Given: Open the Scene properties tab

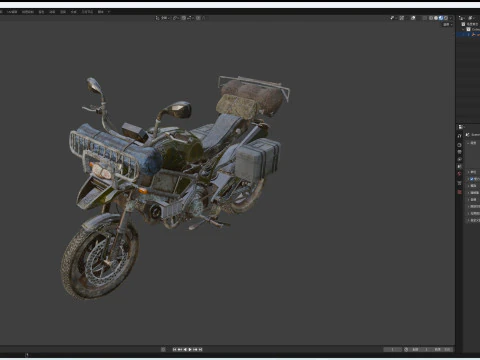Looking at the screenshot, I should [460, 166].
